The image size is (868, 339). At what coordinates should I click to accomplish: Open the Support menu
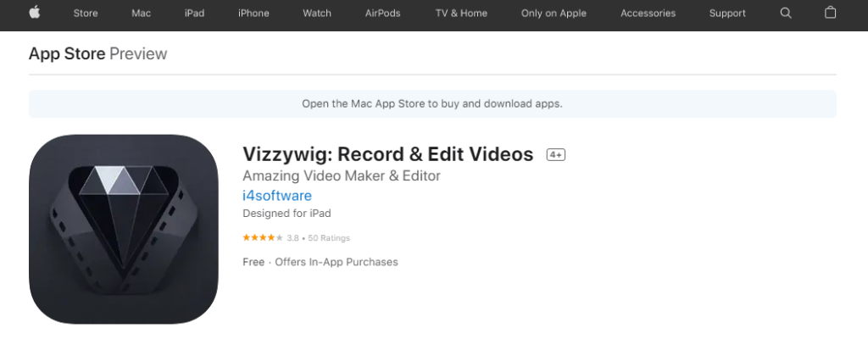click(x=727, y=14)
